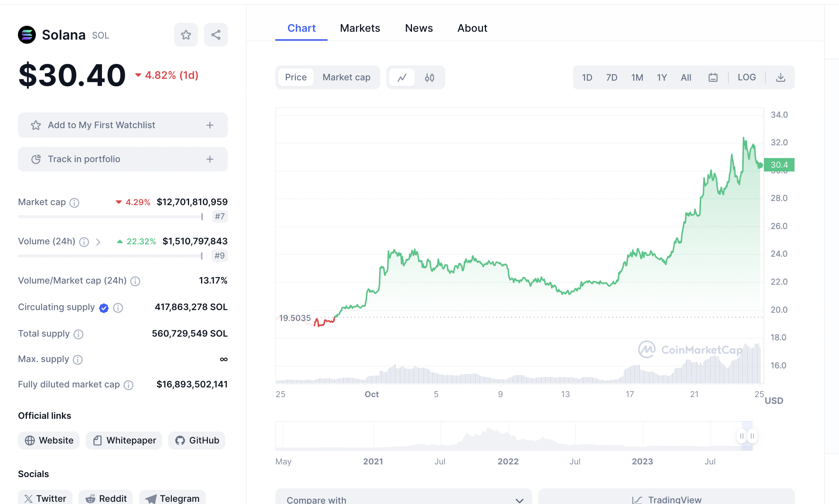Viewport: 839px width, 504px height.
Task: Show info for Fully diluted market cap
Action: pos(129,385)
